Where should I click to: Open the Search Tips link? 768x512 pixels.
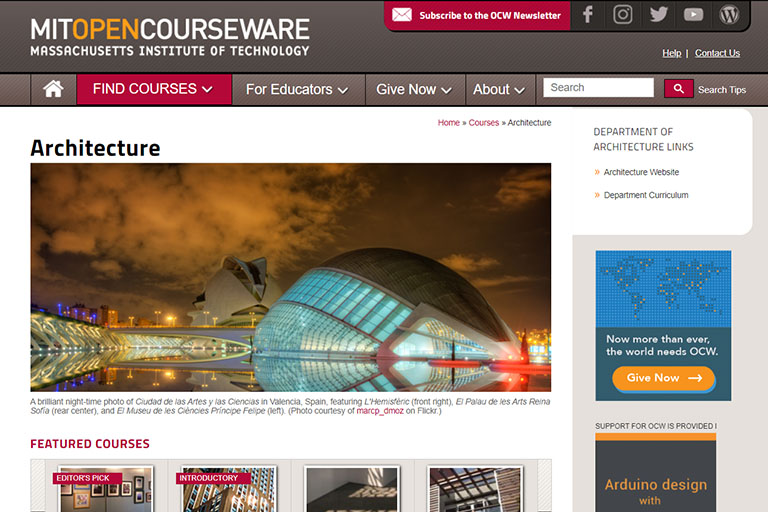[722, 90]
